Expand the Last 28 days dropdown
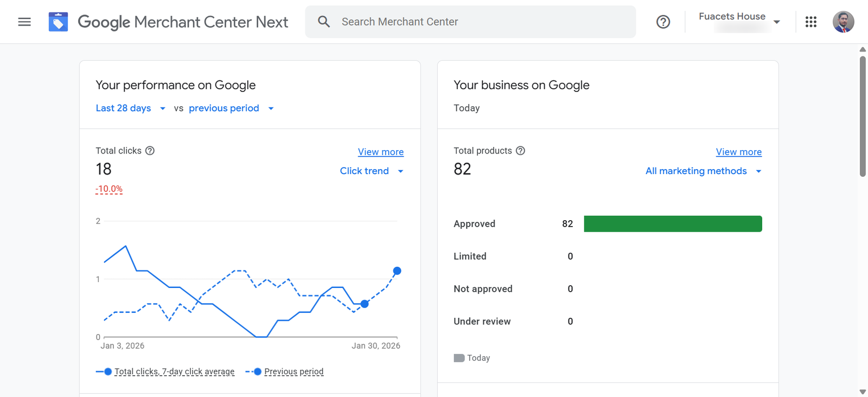 (x=130, y=108)
